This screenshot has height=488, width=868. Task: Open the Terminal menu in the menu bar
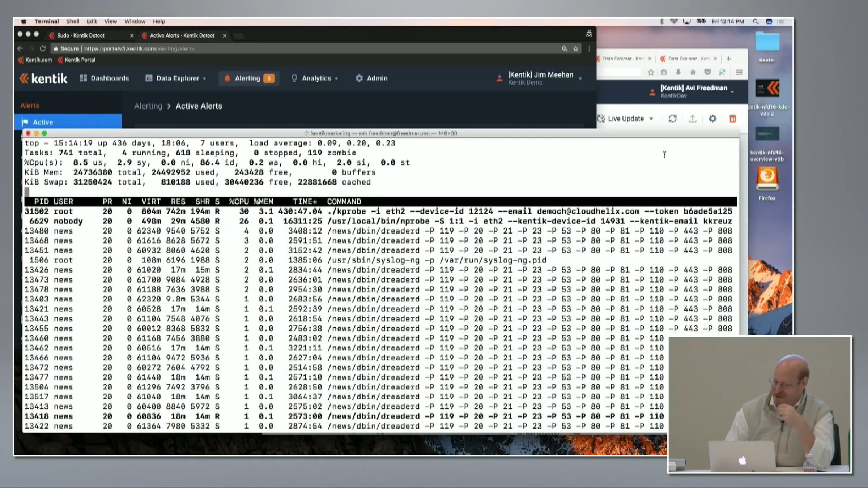pos(47,22)
